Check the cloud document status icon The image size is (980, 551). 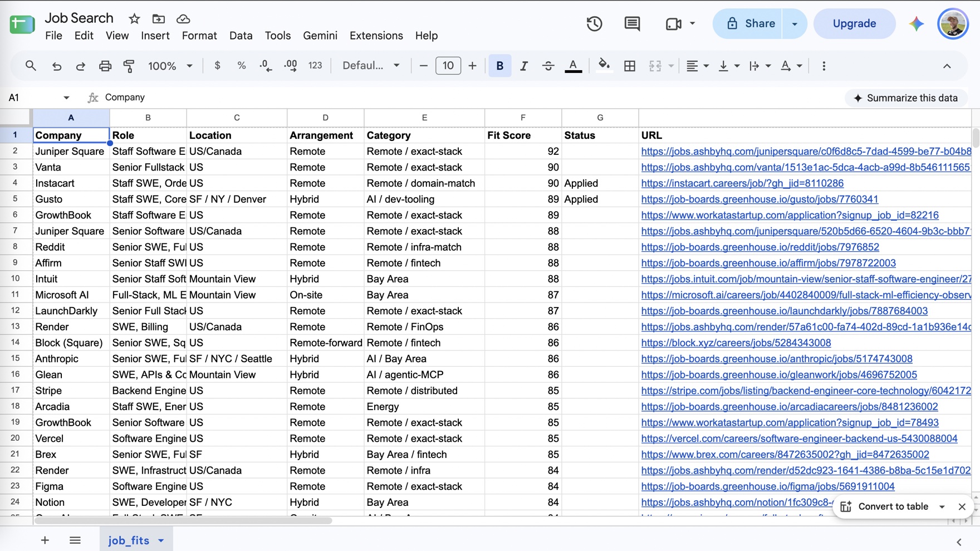(x=183, y=19)
